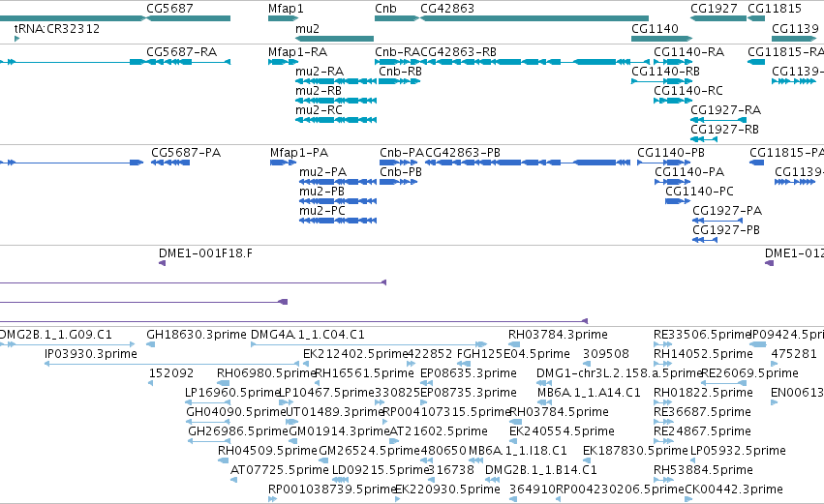Image resolution: width=824 pixels, height=504 pixels.
Task: Select the IP03930.3prime EST label
Action: pos(91,354)
